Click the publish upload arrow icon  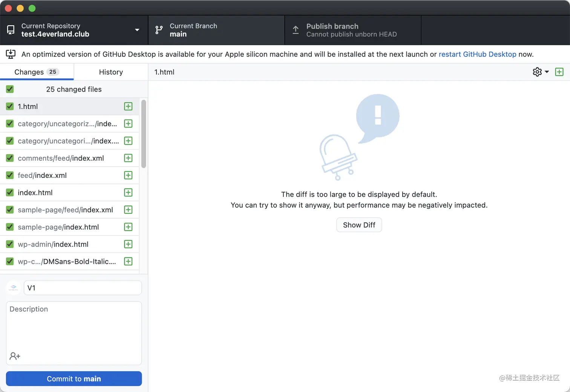click(x=296, y=30)
